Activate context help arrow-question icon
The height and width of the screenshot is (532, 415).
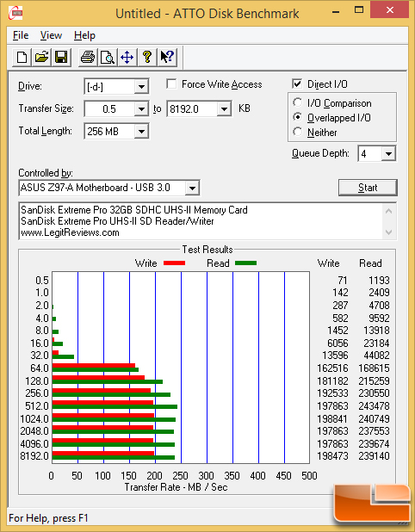point(167,57)
